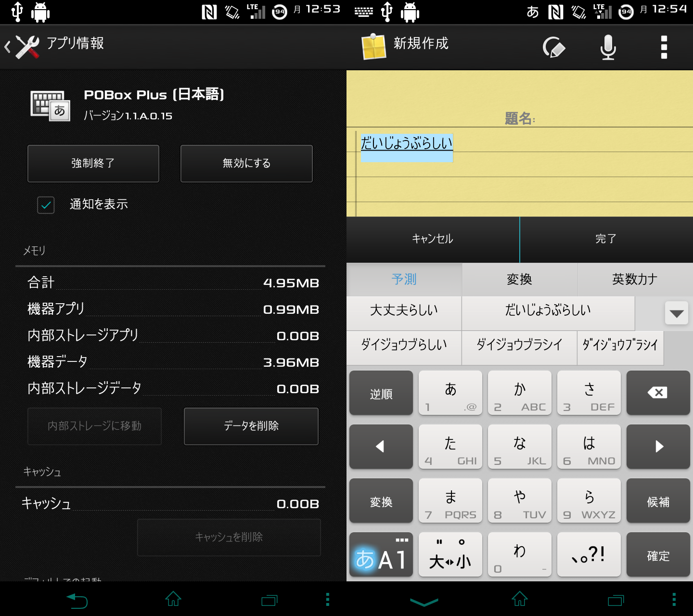
Task: Switch input mode with あA1 key
Action: click(x=381, y=554)
